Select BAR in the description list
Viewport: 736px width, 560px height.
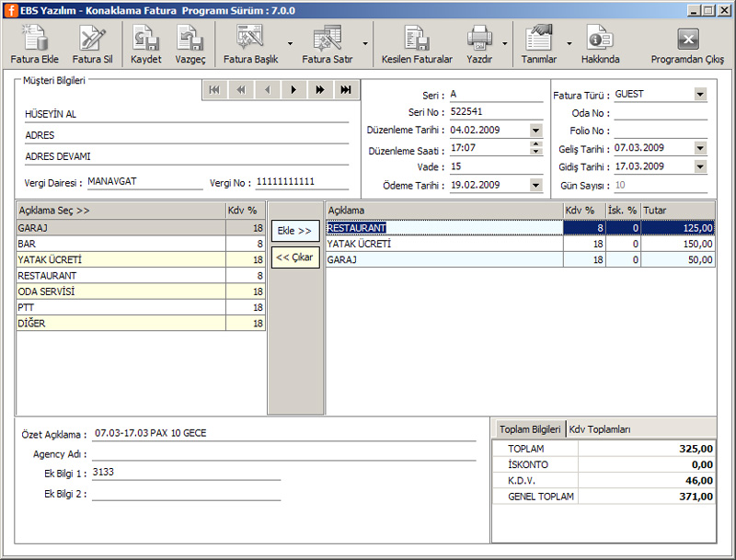(141, 244)
